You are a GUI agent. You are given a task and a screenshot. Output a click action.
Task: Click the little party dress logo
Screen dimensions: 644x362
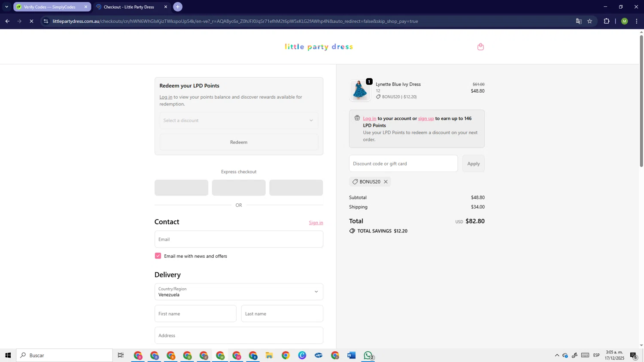[319, 47]
